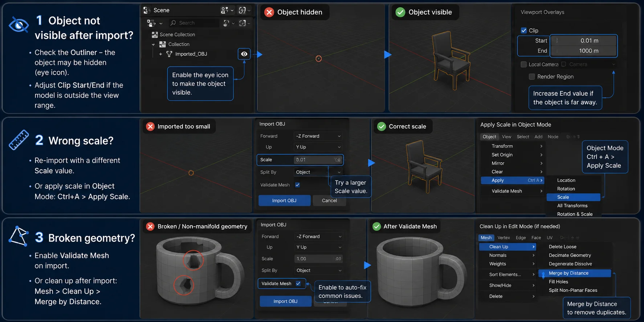644x322 pixels.
Task: Click the polygon icon beside Broken geometry heading
Action: pos(19,236)
